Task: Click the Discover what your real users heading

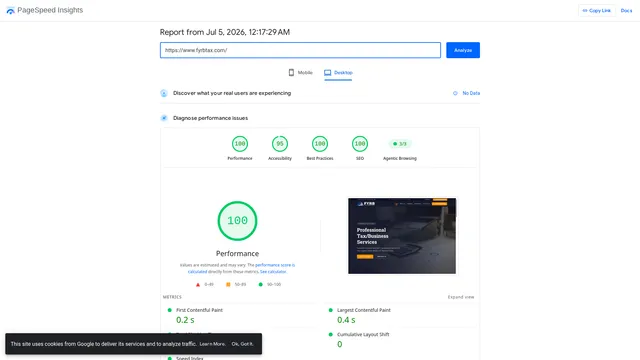Action: tap(232, 93)
